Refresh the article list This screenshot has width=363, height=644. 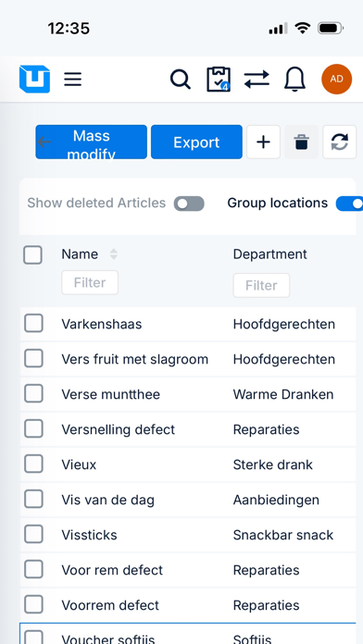point(340,142)
